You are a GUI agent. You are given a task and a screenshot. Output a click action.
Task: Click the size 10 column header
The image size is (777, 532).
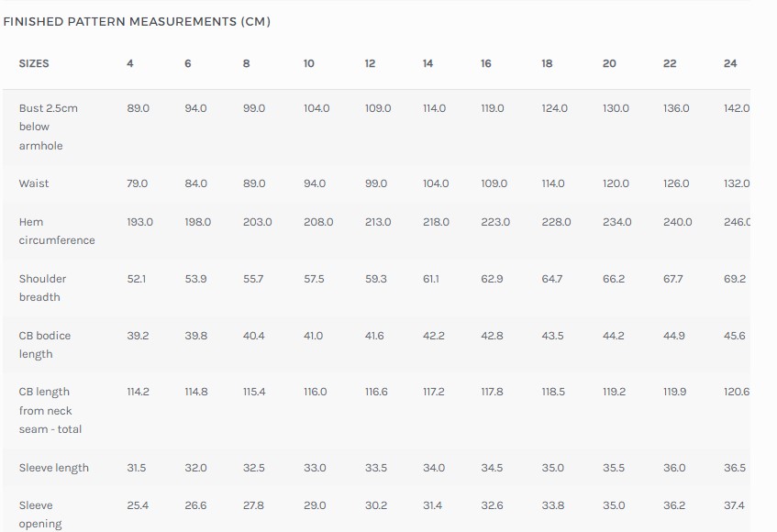pyautogui.click(x=309, y=63)
